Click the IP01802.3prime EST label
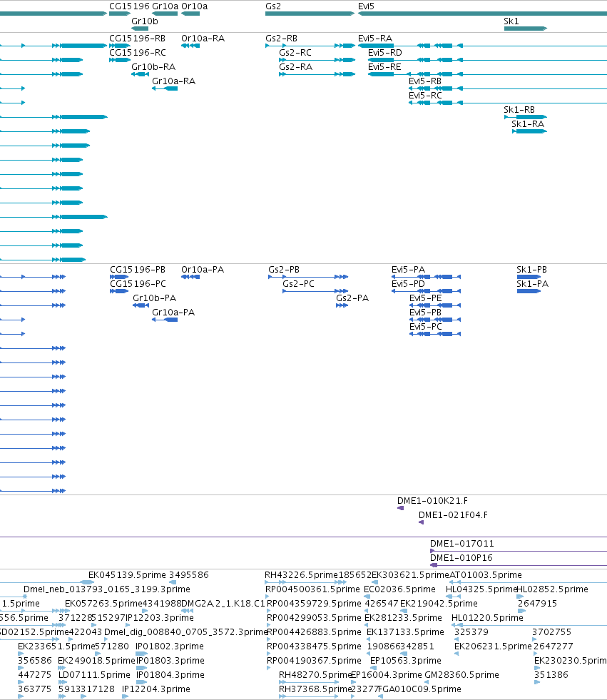 170,646
